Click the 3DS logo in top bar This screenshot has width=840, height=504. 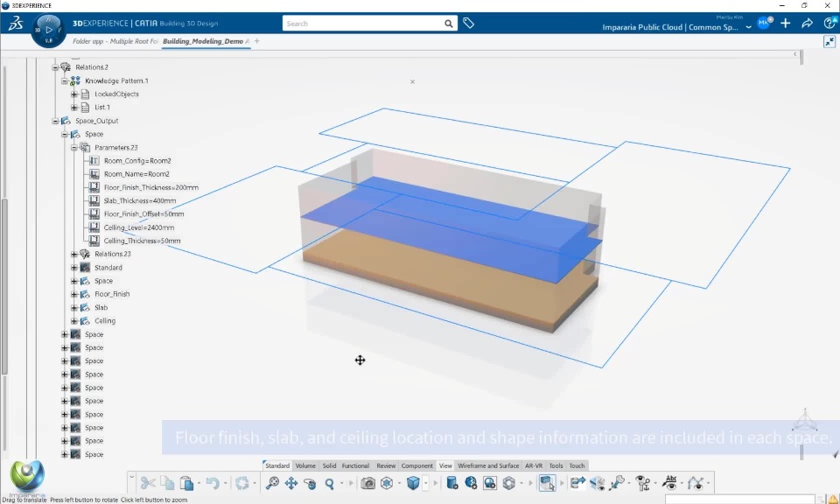pos(16,23)
